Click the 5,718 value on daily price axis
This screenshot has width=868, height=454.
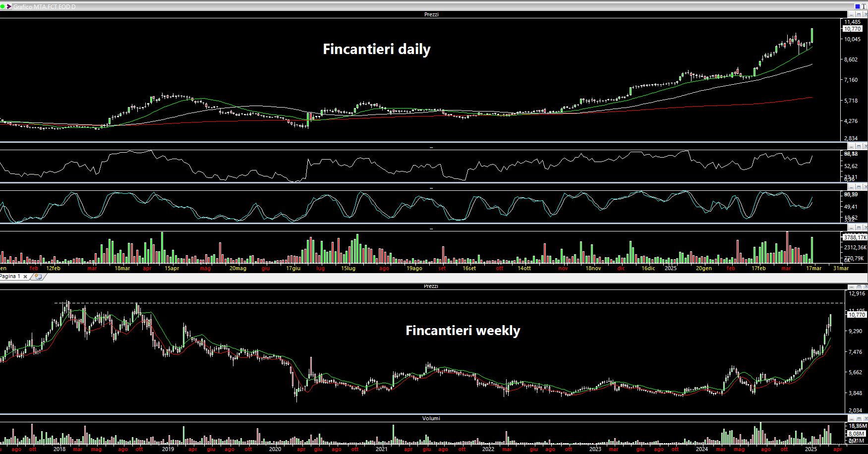pyautogui.click(x=851, y=101)
